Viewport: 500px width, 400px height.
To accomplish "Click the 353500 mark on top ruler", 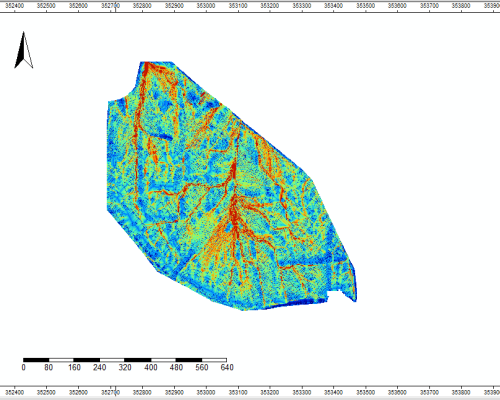I will click(x=365, y=6).
